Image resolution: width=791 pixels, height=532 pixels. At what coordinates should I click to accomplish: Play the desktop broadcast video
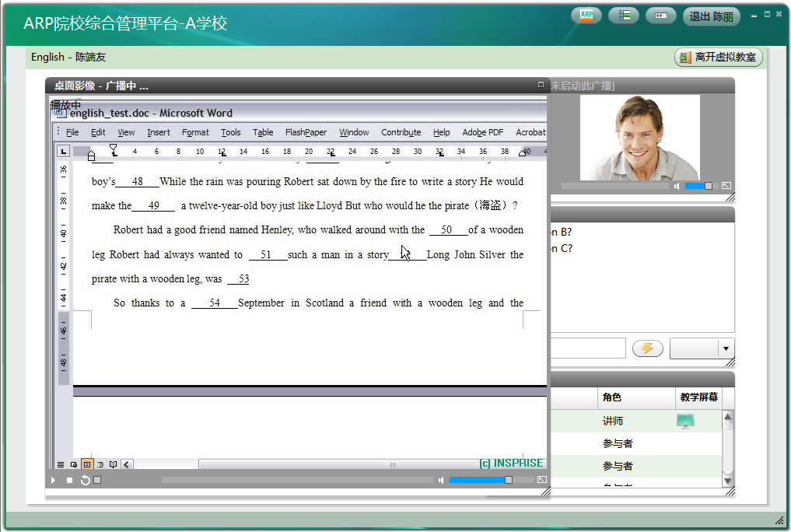point(53,480)
